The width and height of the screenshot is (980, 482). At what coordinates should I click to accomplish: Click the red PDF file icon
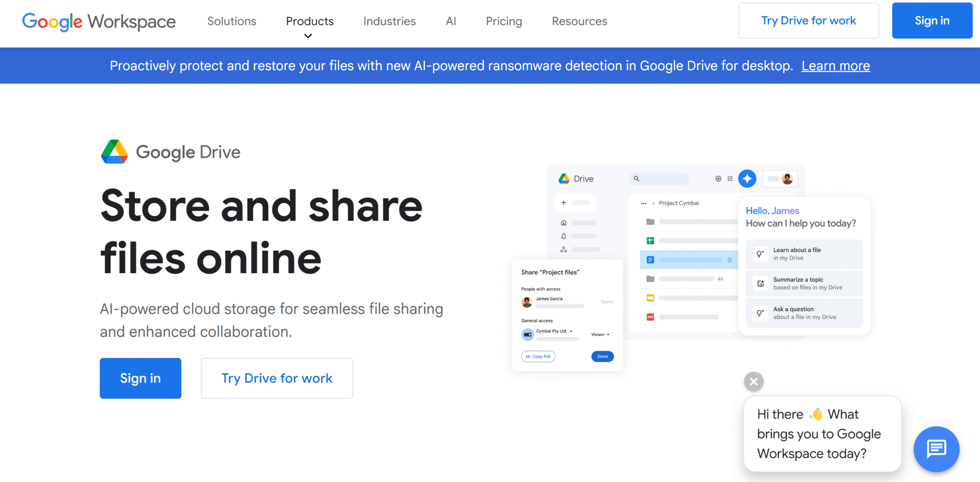point(650,317)
